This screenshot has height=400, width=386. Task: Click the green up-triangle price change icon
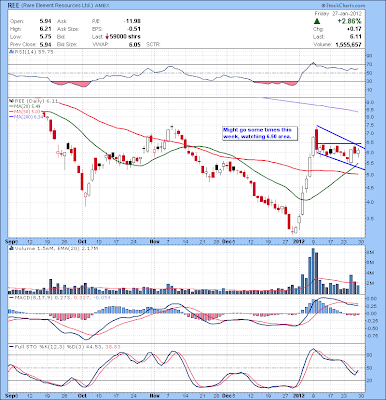tap(317, 21)
